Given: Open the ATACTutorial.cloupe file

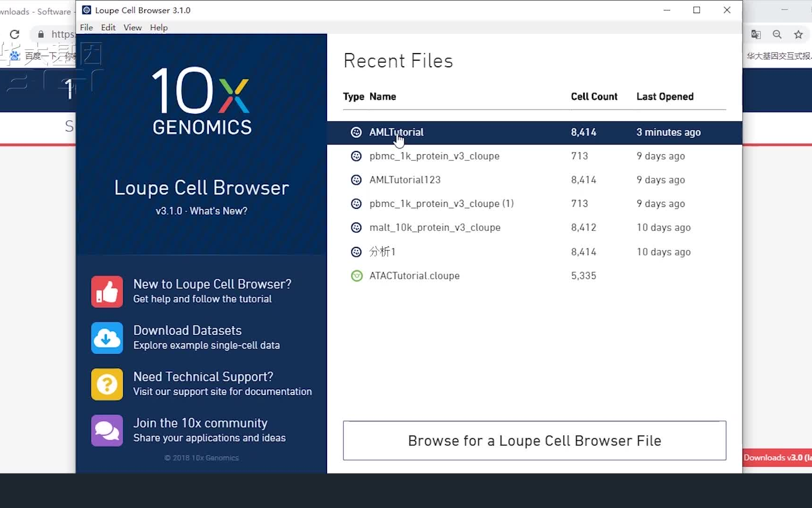Looking at the screenshot, I should point(535,276).
